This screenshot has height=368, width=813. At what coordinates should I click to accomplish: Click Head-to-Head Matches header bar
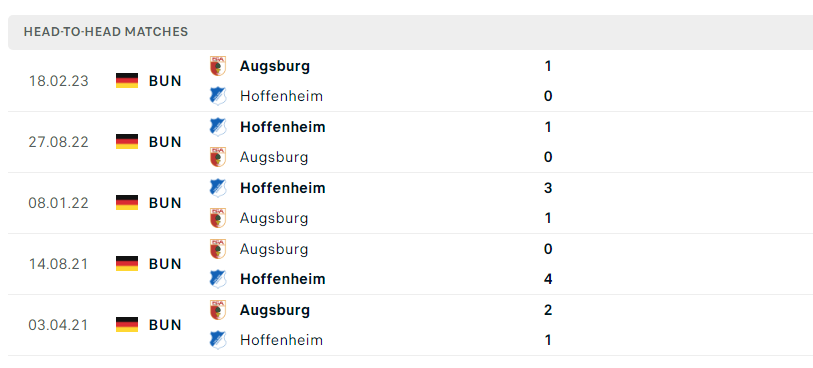tap(411, 32)
